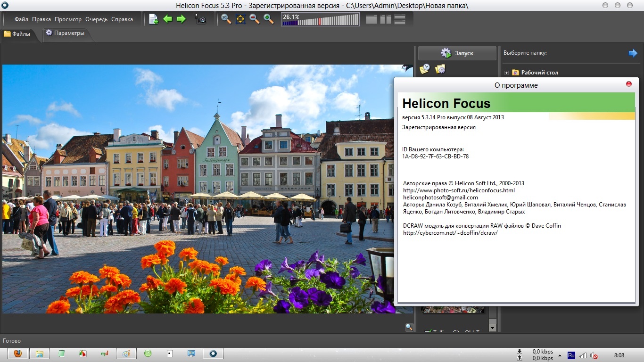Click the heliconphotosoft@gmail.com email address
Viewport: 644px width, 362px height.
(440, 197)
